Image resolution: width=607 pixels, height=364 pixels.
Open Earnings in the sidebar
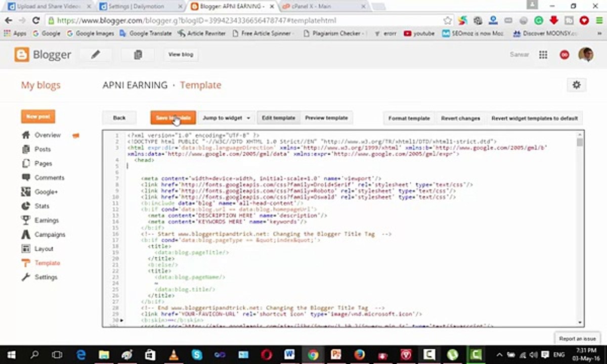click(x=47, y=220)
